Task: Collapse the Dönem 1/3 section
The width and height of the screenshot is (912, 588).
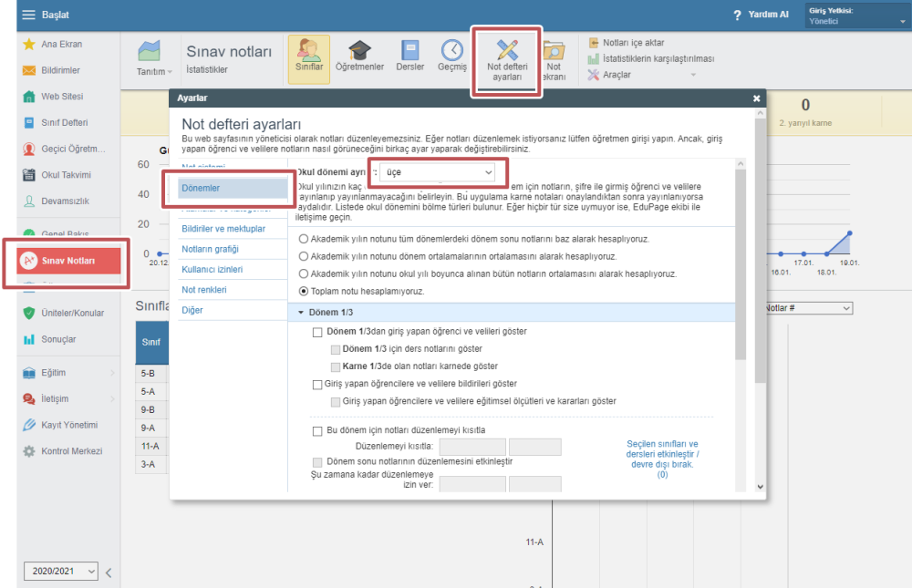Action: [301, 313]
